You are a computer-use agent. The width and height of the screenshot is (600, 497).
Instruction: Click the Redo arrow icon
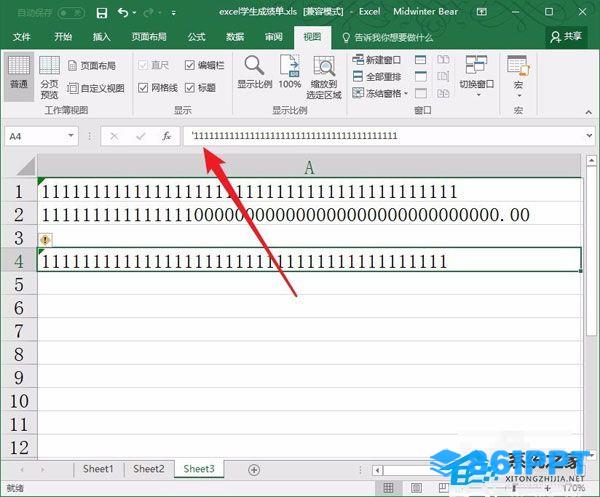coord(148,13)
